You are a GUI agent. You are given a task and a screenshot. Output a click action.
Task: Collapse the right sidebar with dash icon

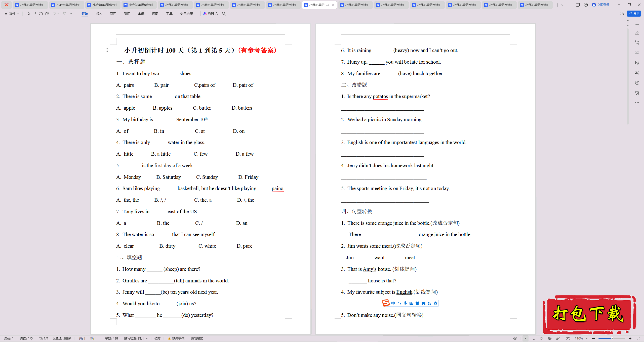(637, 24)
